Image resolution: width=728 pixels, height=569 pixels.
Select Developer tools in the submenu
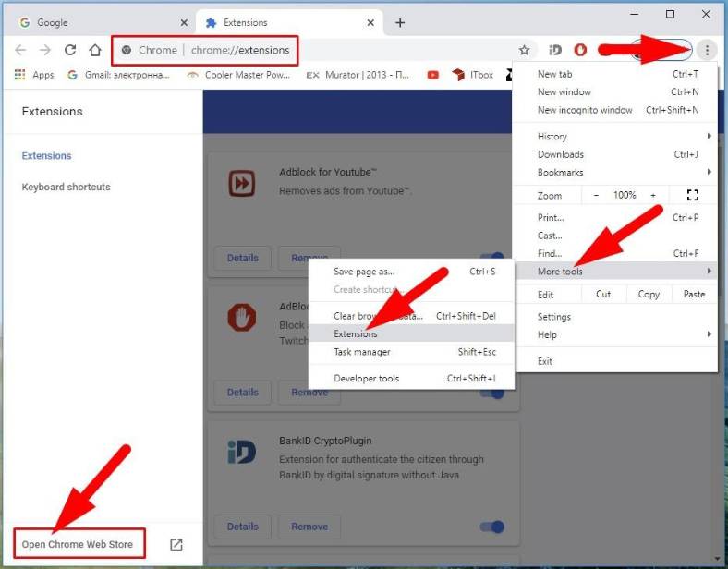click(x=411, y=378)
